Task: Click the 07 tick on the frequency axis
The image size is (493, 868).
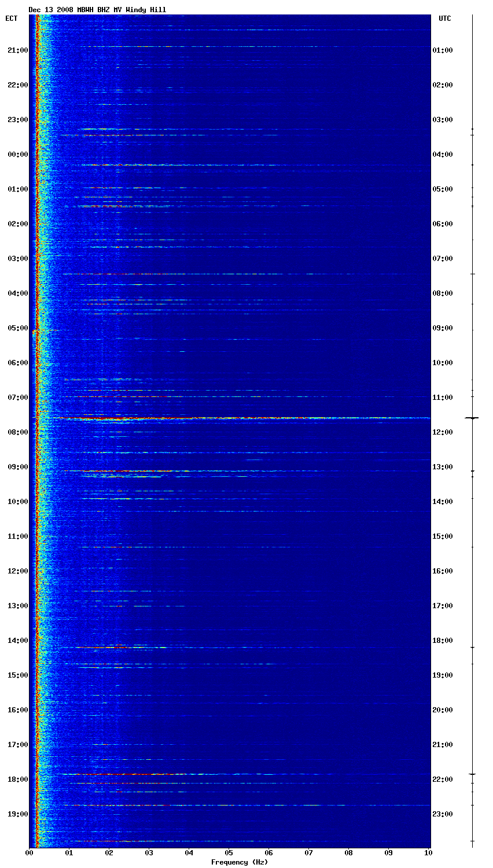Action: point(309,853)
